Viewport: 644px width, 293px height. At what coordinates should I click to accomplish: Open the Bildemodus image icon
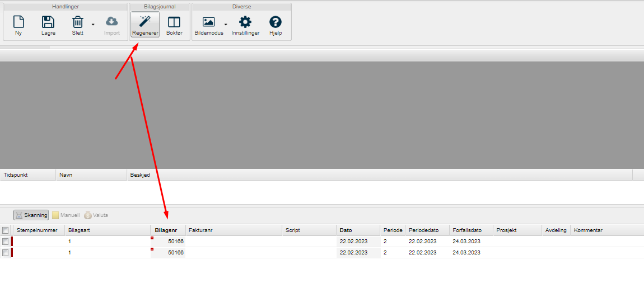tap(208, 22)
